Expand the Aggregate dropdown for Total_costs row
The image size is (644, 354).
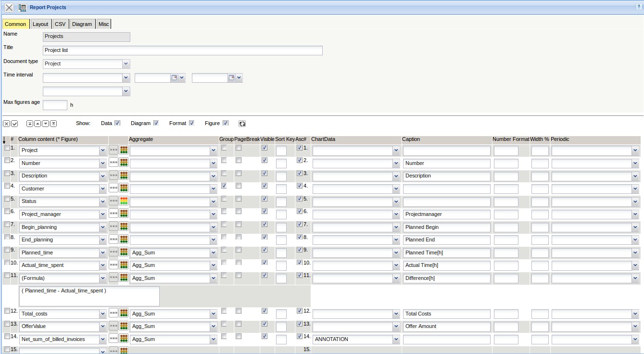[213, 314]
